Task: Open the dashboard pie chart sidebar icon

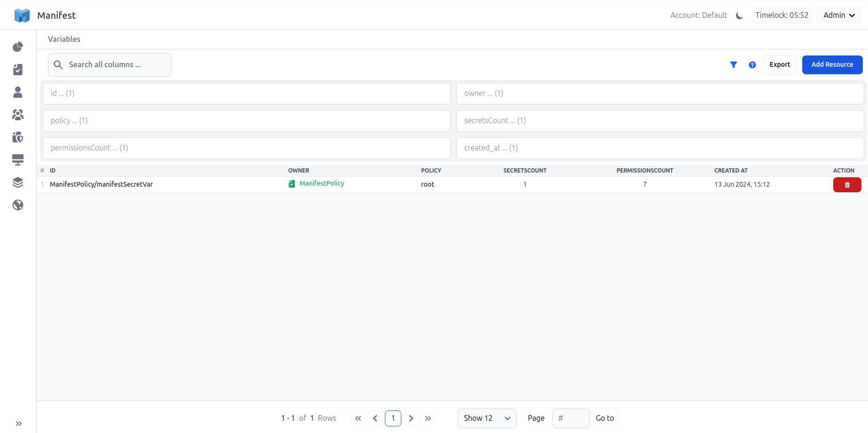Action: pos(18,47)
